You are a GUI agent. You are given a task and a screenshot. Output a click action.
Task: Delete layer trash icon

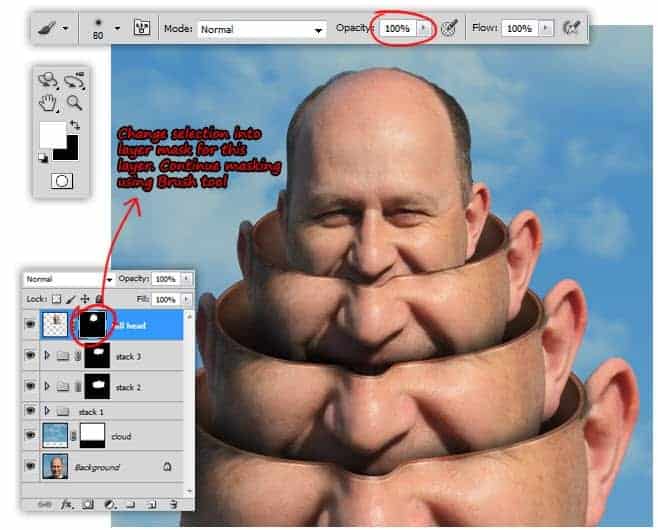pos(173,504)
